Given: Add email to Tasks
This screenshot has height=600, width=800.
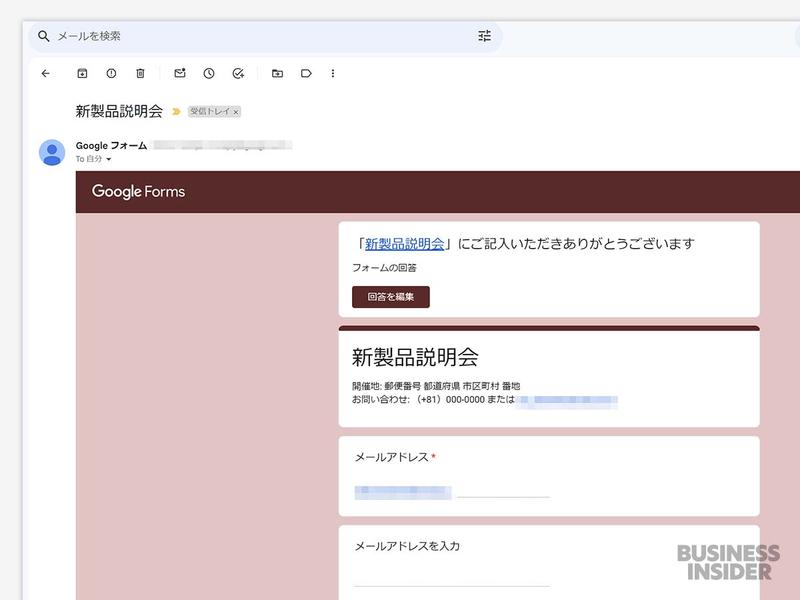Looking at the screenshot, I should coord(238,73).
